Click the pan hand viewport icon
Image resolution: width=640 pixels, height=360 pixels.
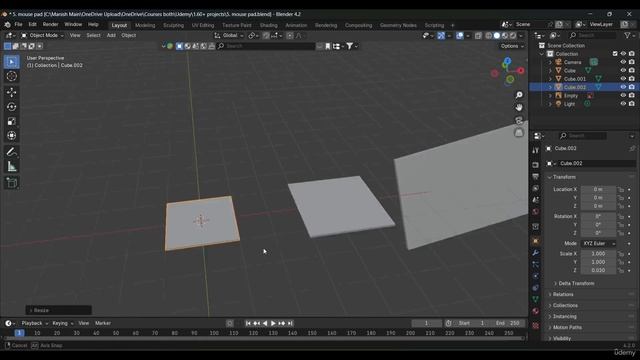coord(519,107)
